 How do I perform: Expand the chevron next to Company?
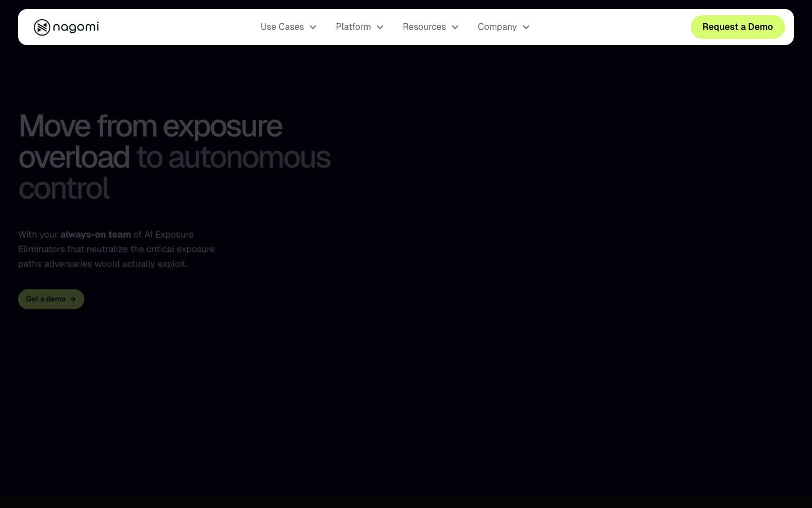click(x=526, y=27)
